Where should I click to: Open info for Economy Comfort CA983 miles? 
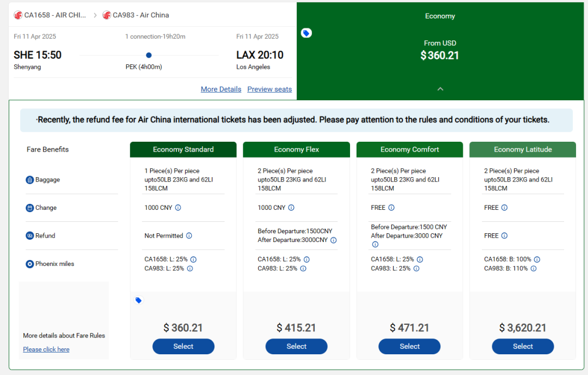click(x=416, y=268)
